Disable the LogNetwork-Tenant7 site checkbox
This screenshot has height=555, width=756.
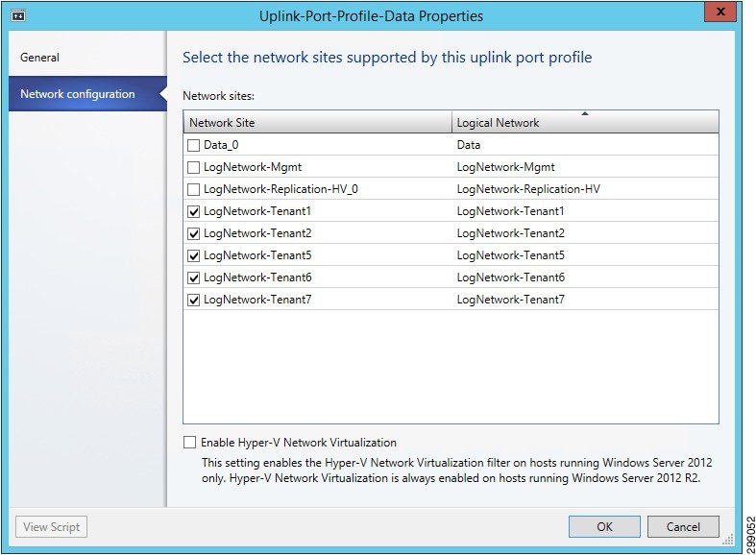tap(193, 301)
